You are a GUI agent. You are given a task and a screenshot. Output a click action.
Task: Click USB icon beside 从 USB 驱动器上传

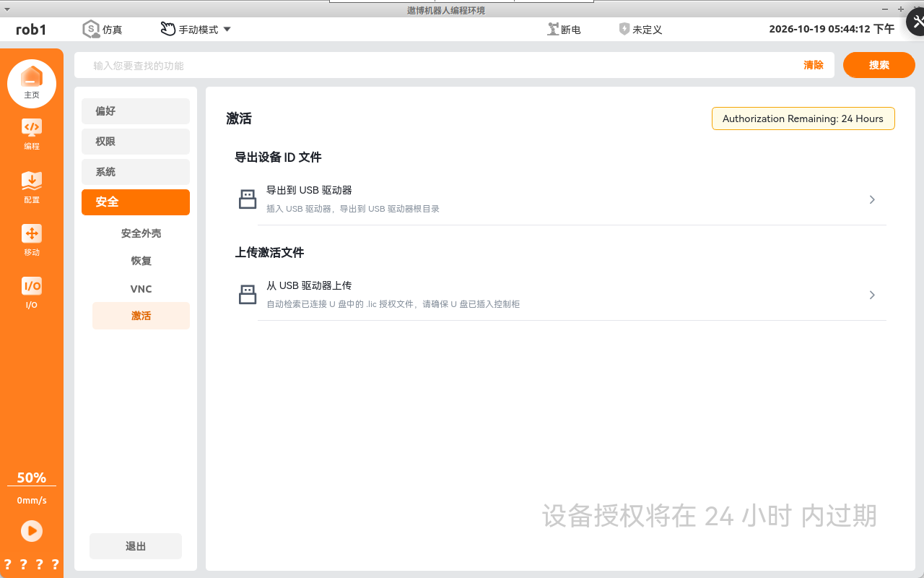pyautogui.click(x=248, y=295)
